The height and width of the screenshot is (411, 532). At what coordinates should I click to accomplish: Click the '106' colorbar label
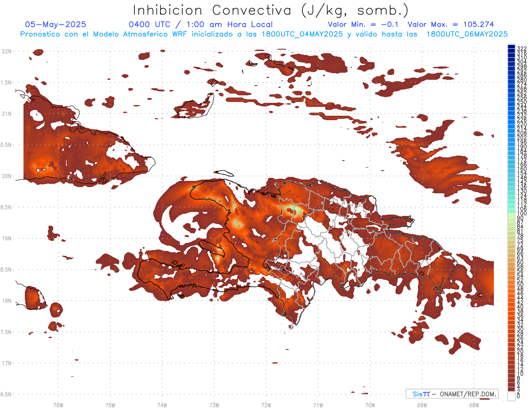pos(521,209)
